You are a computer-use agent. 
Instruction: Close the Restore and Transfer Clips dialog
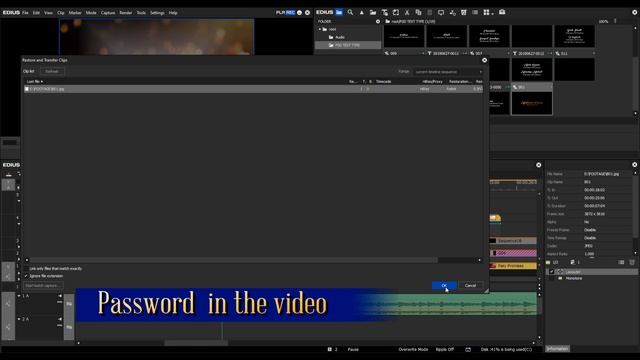pyautogui.click(x=484, y=60)
